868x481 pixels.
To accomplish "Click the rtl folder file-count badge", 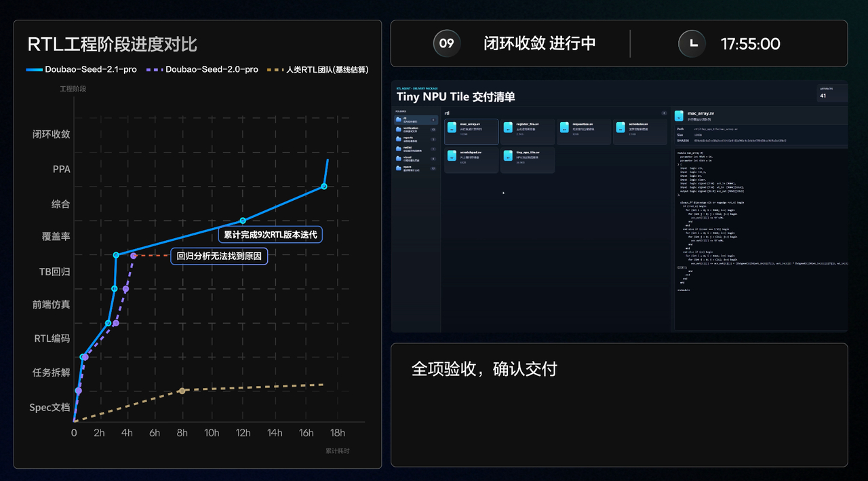I will 434,119.
